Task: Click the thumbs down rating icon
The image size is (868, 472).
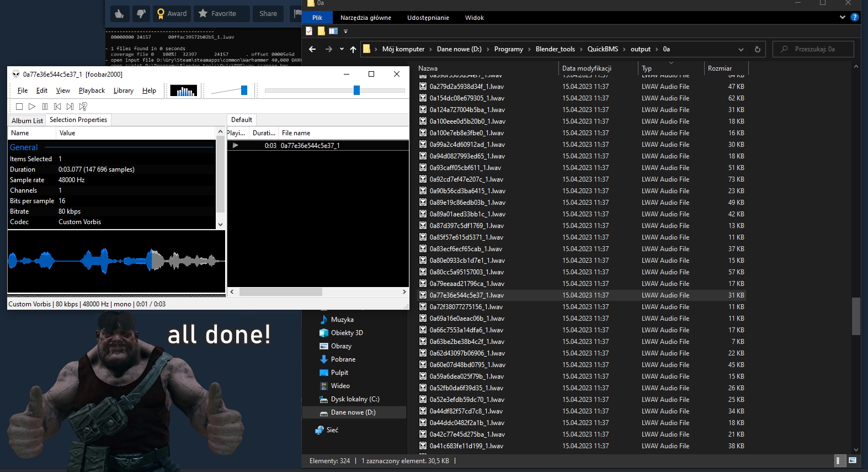Action: tap(141, 14)
